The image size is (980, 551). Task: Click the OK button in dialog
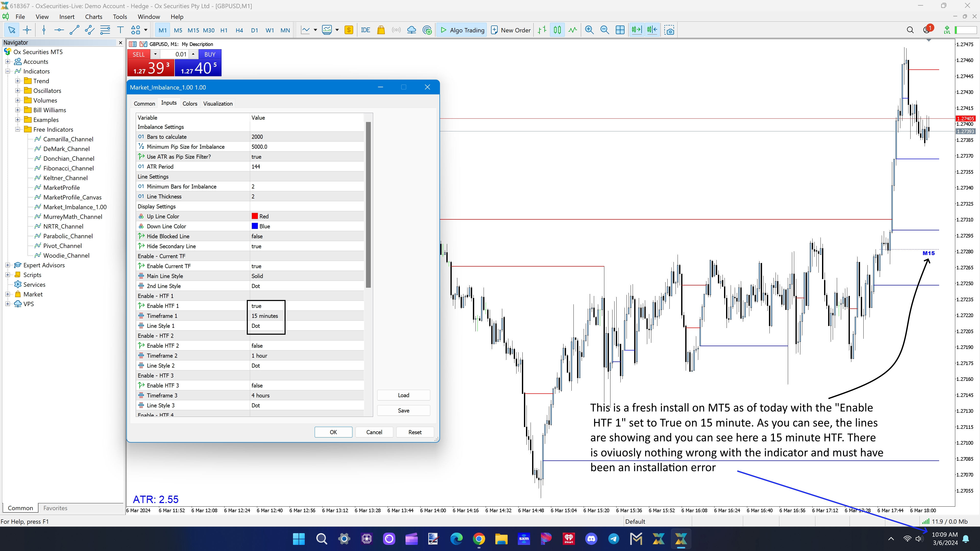tap(333, 432)
